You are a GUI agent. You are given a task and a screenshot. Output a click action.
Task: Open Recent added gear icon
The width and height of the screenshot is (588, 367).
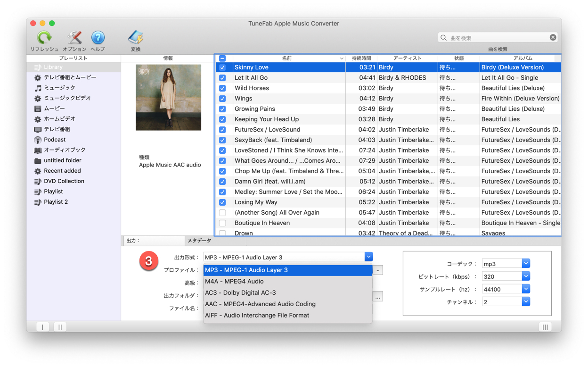(38, 171)
